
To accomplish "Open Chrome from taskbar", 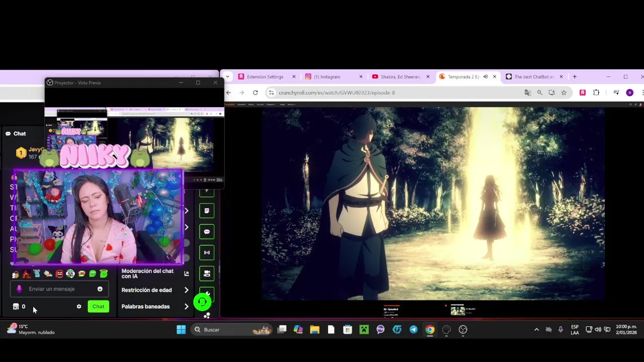I will 430,330.
